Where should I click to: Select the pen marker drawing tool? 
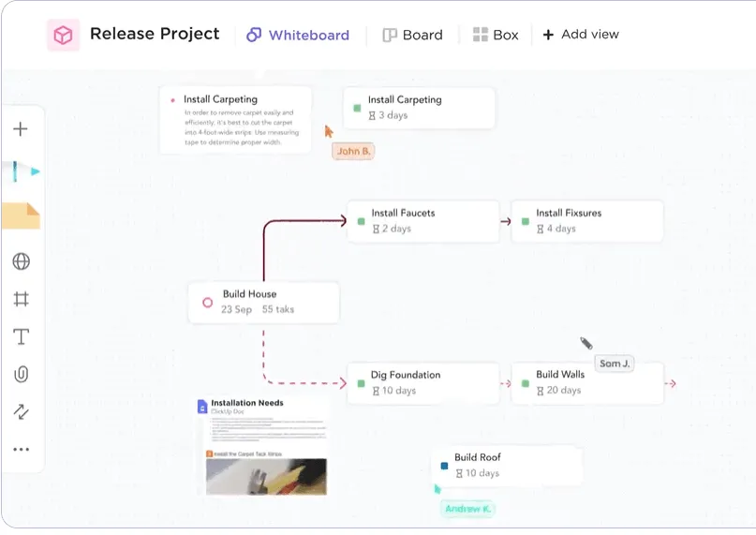[21, 171]
